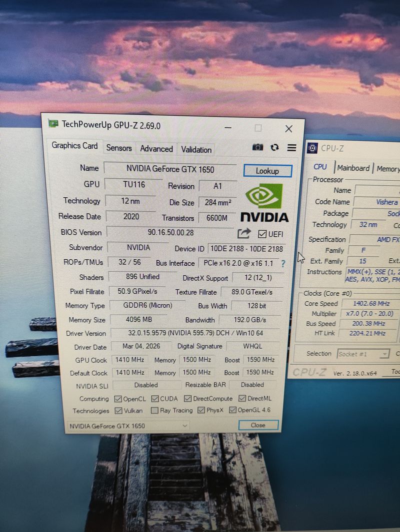Screen dimensions: 400x532
Task: Click the TU116 GPU value
Action: [x=134, y=184]
